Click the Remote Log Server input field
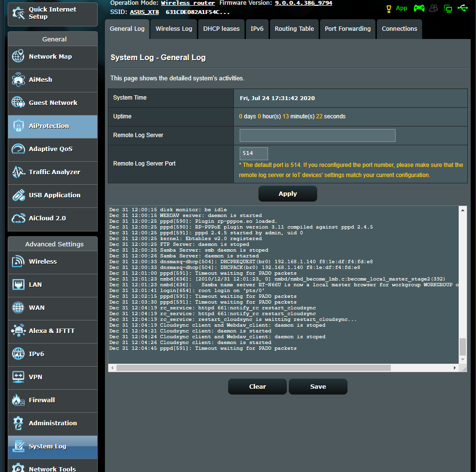 318,135
